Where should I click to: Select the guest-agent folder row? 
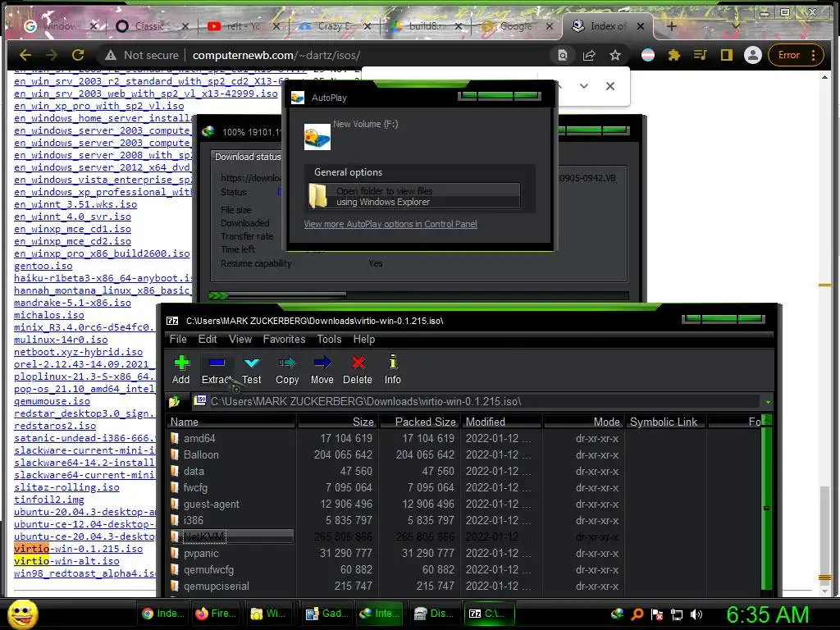(211, 504)
